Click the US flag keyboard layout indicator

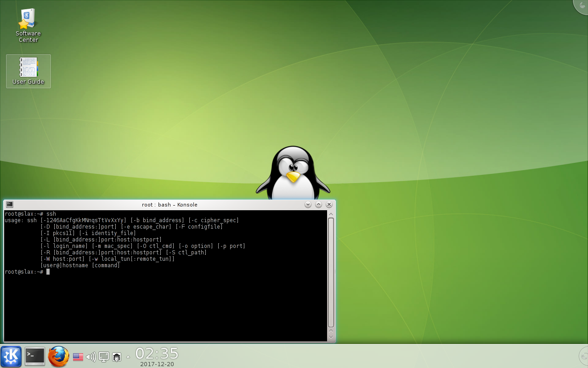(78, 356)
